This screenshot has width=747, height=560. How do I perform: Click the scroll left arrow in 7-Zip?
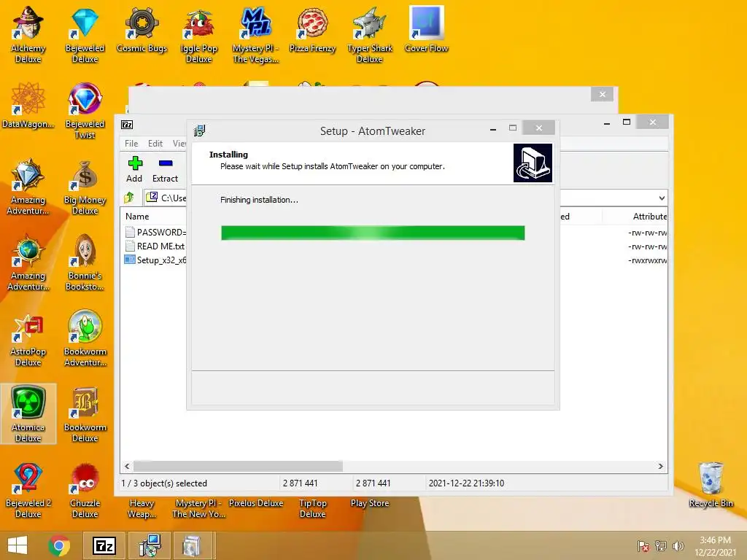point(127,466)
